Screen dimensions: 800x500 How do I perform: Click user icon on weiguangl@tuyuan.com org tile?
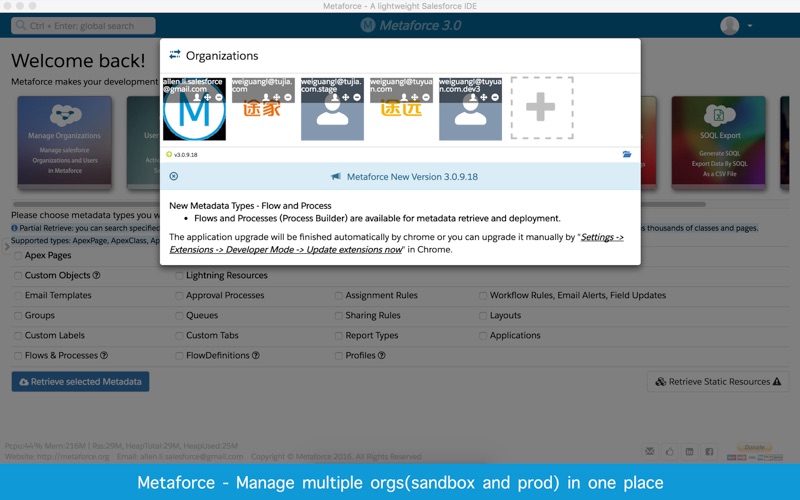click(404, 97)
